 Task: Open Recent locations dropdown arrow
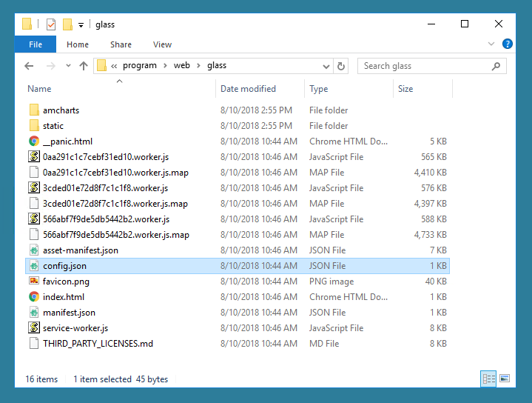tap(68, 66)
